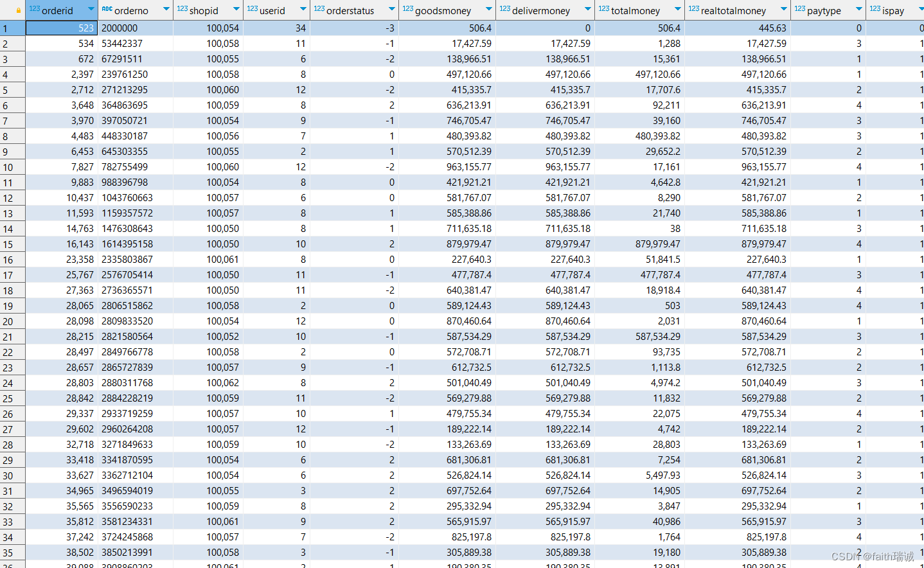Click the numeric type icon beside userid
This screenshot has width=924, height=568.
tap(253, 9)
